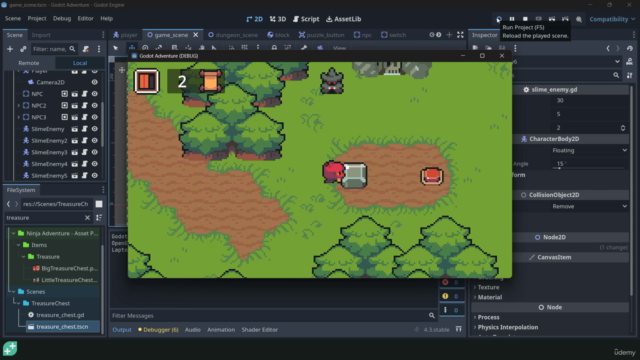Open SlimeEnemy scene in editor icon

pos(75,129)
